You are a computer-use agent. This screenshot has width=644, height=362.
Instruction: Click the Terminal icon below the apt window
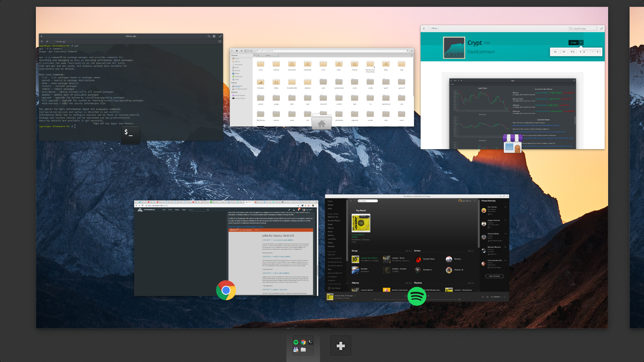(x=130, y=135)
